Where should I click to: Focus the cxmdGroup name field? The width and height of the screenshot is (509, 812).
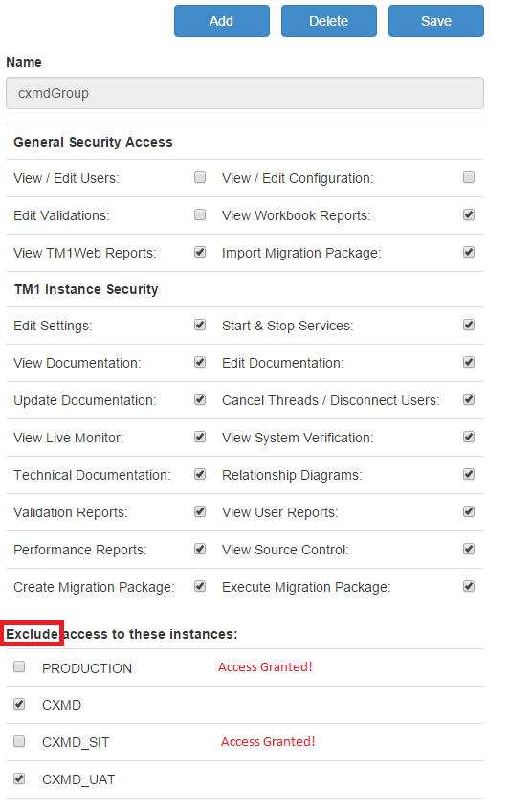pyautogui.click(x=245, y=93)
